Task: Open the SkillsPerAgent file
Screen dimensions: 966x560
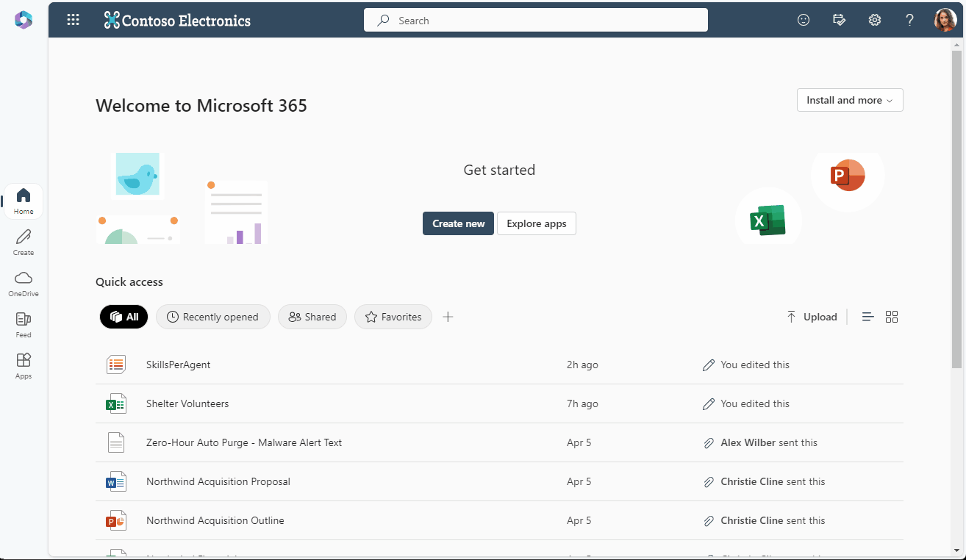Action: (178, 365)
